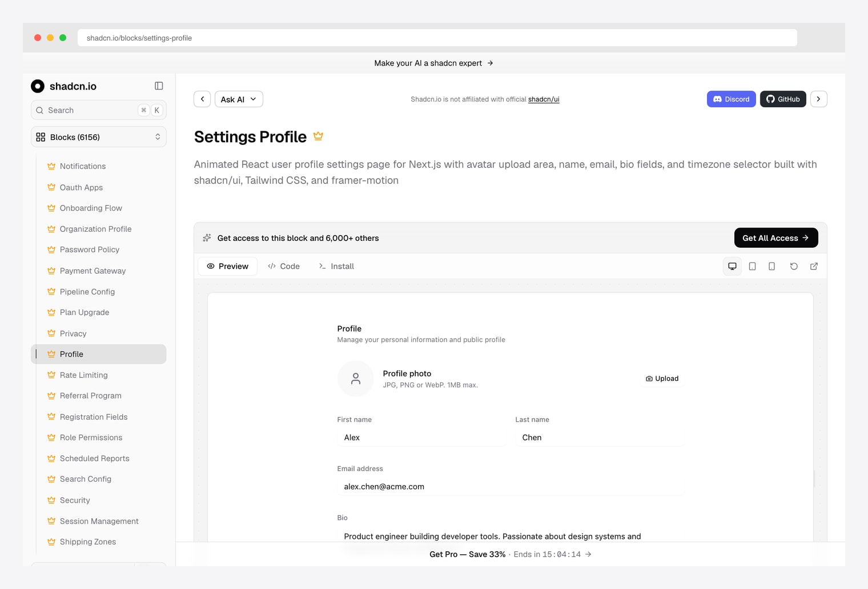Screen dimensions: 868x589
Task: Select the Code tab
Action: (x=284, y=267)
